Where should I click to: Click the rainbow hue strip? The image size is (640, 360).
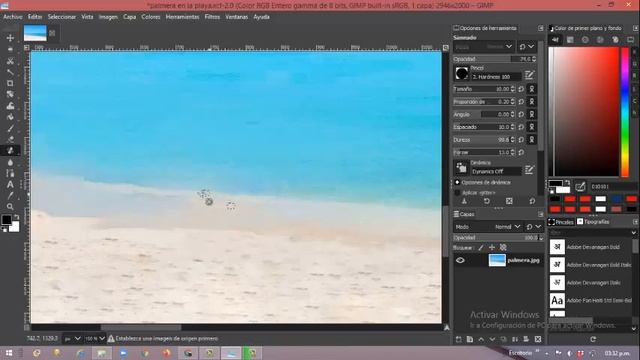coord(625,111)
